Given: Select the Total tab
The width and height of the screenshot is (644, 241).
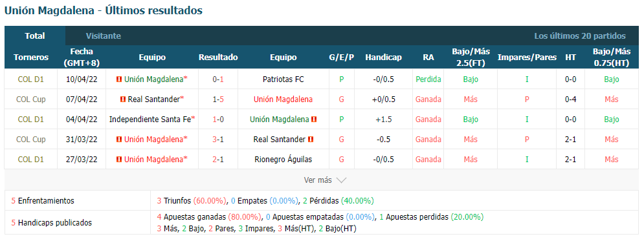Looking at the screenshot, I should pos(35,36).
